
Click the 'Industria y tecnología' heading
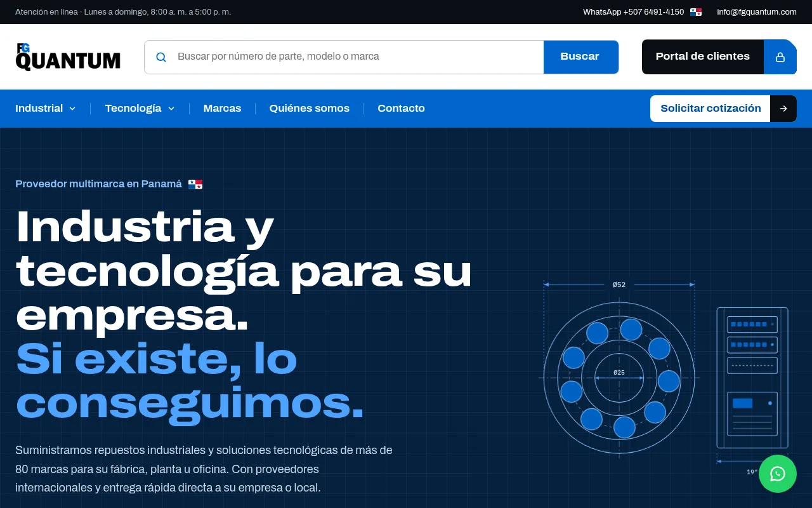click(x=244, y=271)
